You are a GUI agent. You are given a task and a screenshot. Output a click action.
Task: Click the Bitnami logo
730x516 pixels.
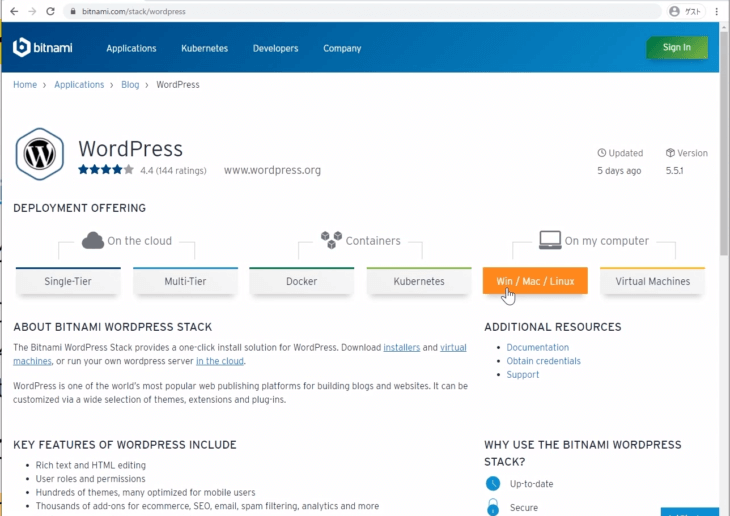(x=42, y=48)
